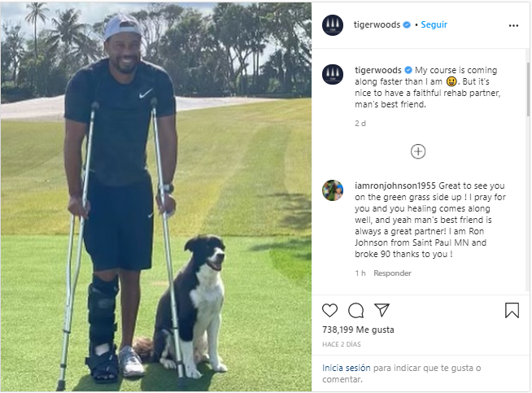Click the Seguir follow button
This screenshot has height=393, width=532.
coord(434,24)
